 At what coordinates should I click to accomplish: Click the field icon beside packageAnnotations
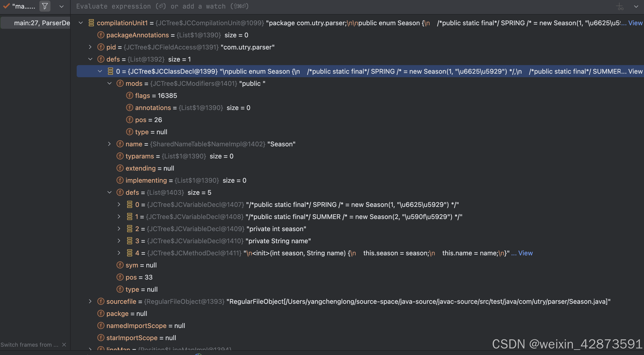tap(101, 35)
